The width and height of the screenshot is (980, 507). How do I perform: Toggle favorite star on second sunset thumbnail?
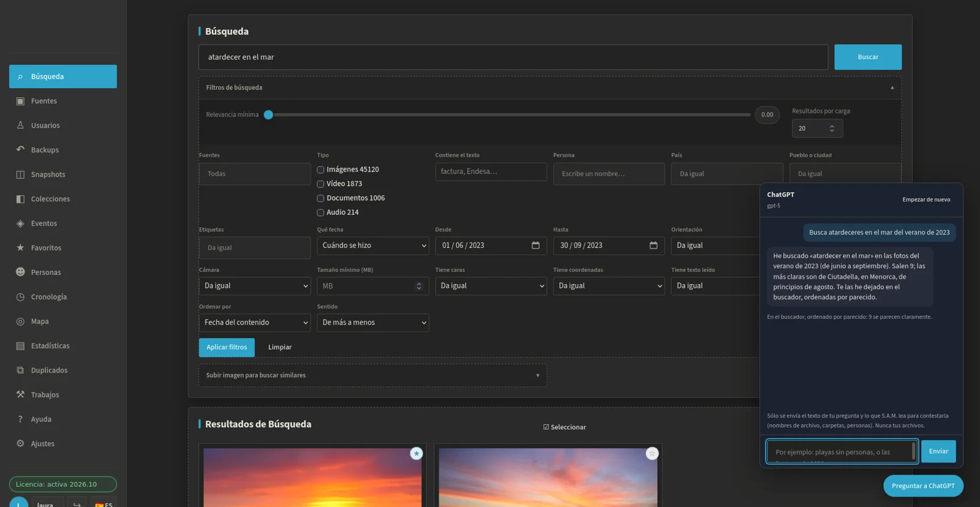click(652, 453)
